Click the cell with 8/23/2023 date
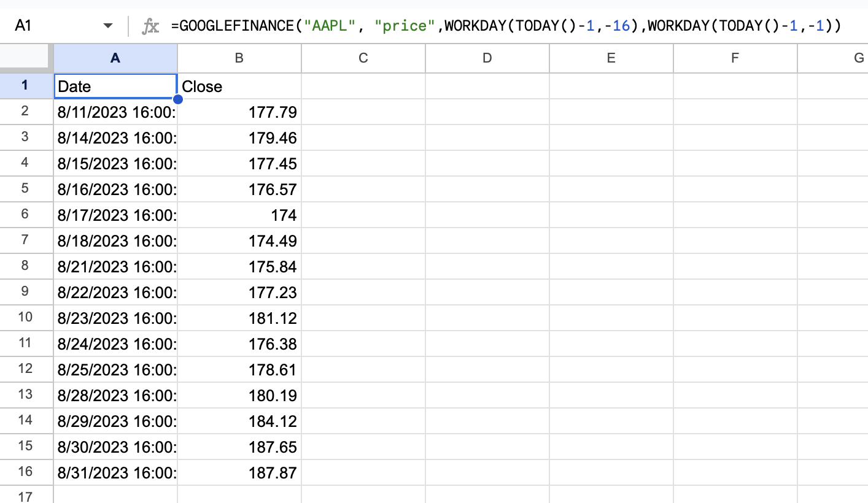Viewport: 868px width, 503px height. (x=115, y=318)
